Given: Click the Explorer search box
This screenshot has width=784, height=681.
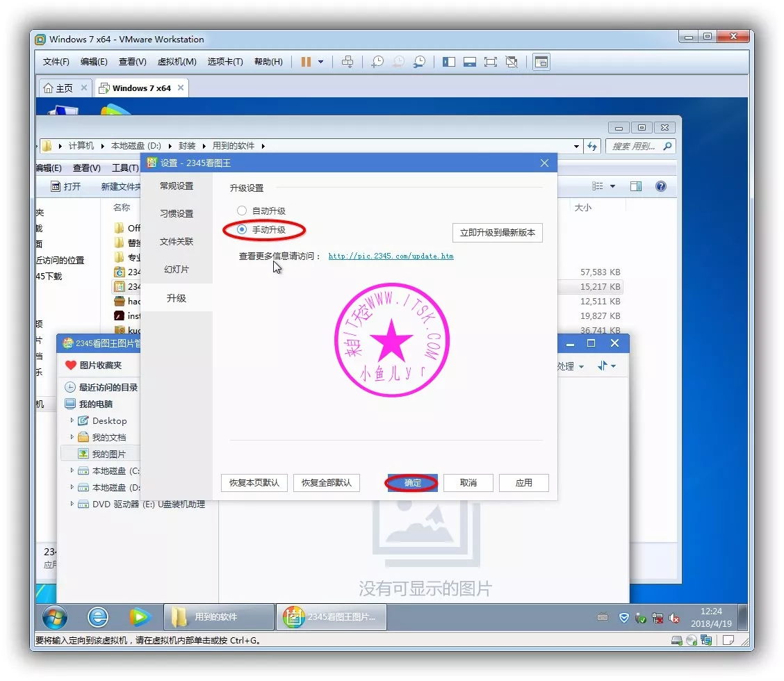Looking at the screenshot, I should tap(634, 146).
